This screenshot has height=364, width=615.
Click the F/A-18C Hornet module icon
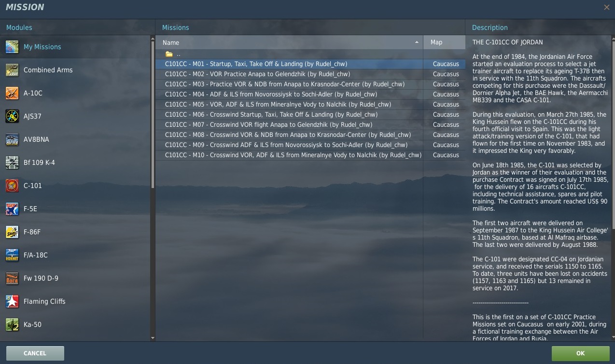12,255
